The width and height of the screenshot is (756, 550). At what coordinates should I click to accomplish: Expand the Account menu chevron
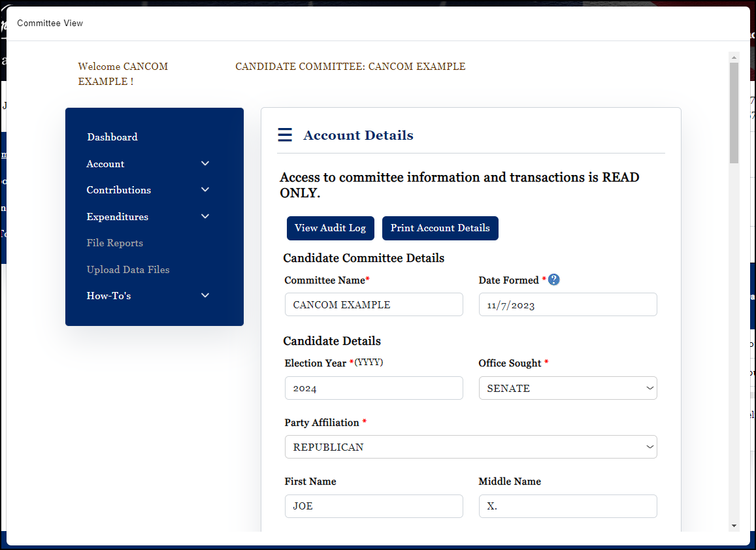tap(205, 163)
